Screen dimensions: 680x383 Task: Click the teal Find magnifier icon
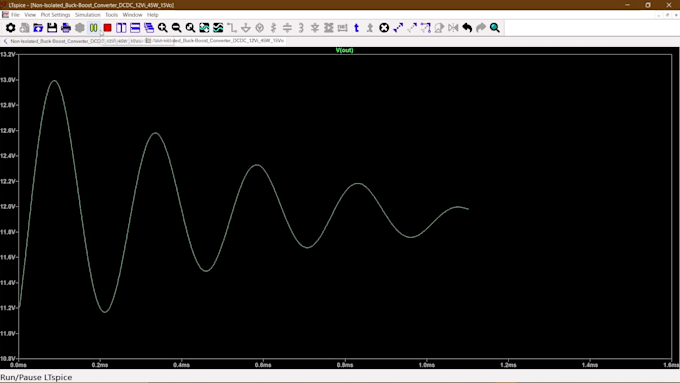(495, 28)
